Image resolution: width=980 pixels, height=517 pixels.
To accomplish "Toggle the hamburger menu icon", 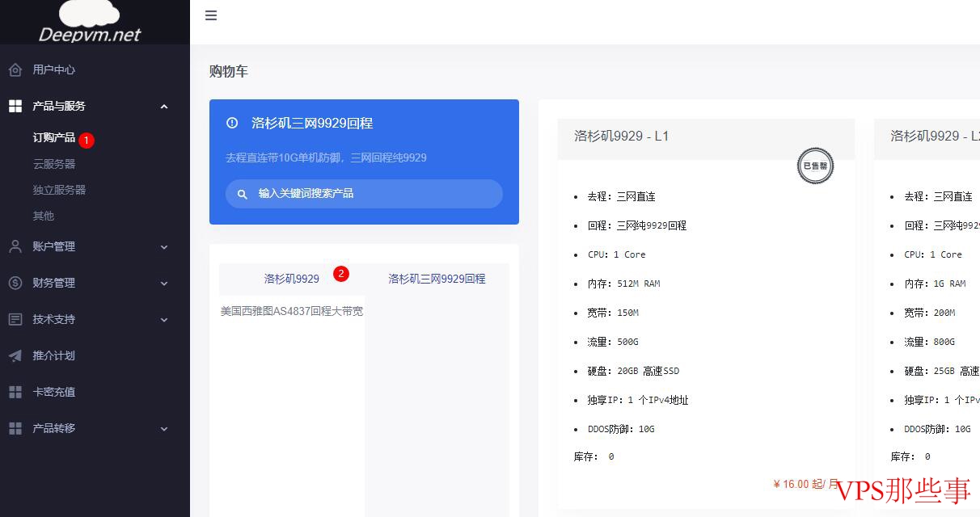I will [x=211, y=15].
